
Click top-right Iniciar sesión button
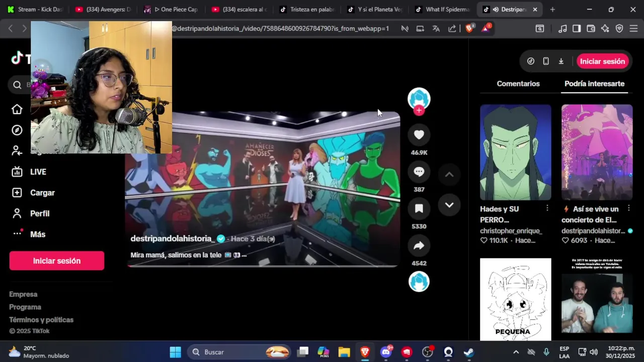point(602,61)
